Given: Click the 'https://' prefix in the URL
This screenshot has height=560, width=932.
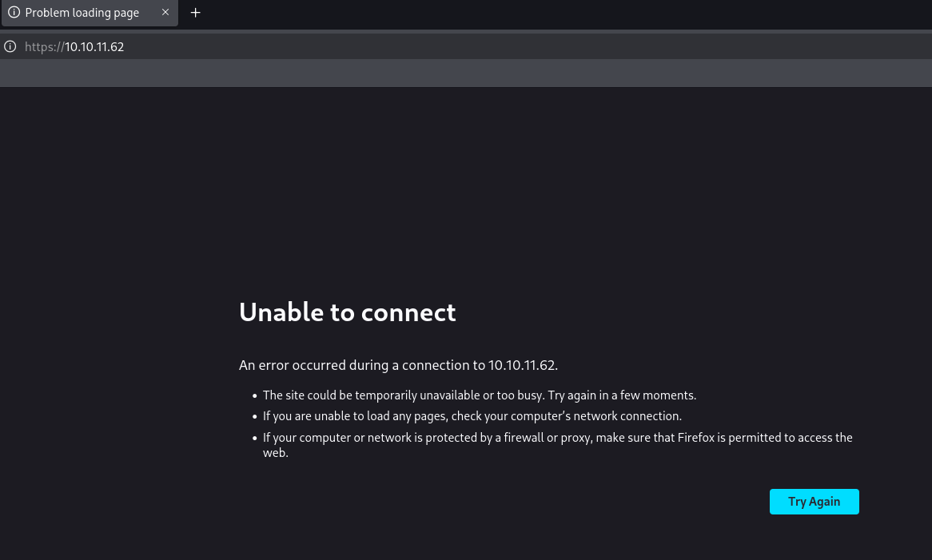Looking at the screenshot, I should [x=44, y=47].
